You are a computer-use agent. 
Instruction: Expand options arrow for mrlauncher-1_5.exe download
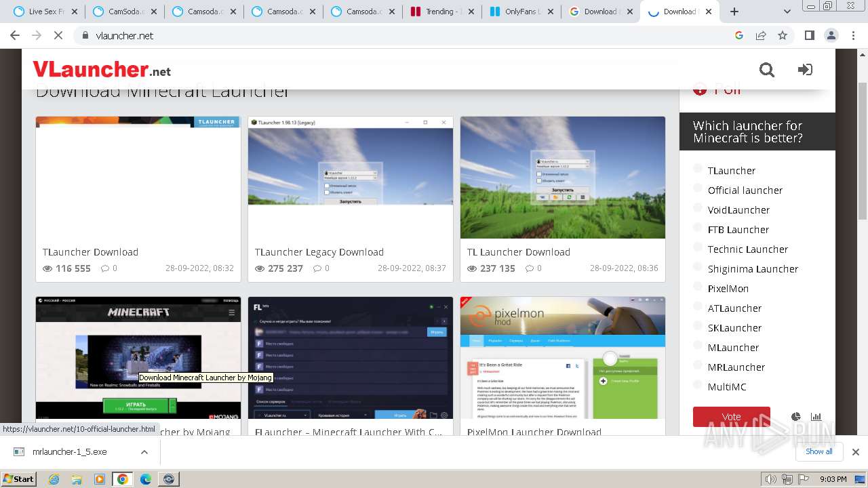tap(144, 452)
